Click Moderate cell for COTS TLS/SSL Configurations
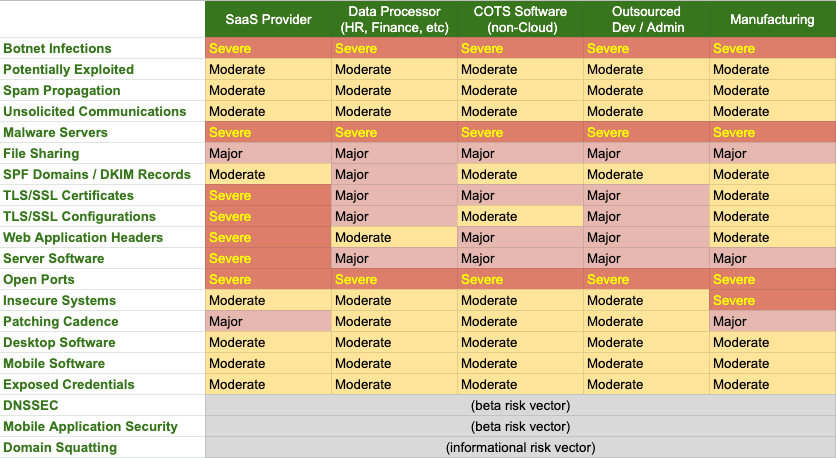This screenshot has width=836, height=458. [x=519, y=216]
